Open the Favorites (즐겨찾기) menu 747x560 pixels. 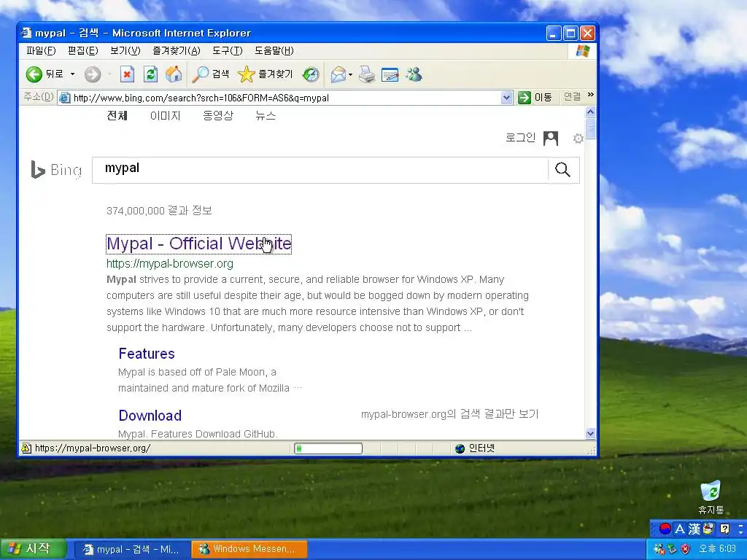[x=177, y=50]
